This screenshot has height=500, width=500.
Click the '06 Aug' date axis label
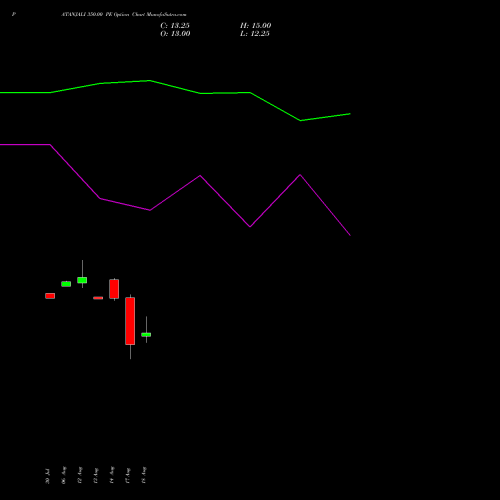tap(64, 475)
